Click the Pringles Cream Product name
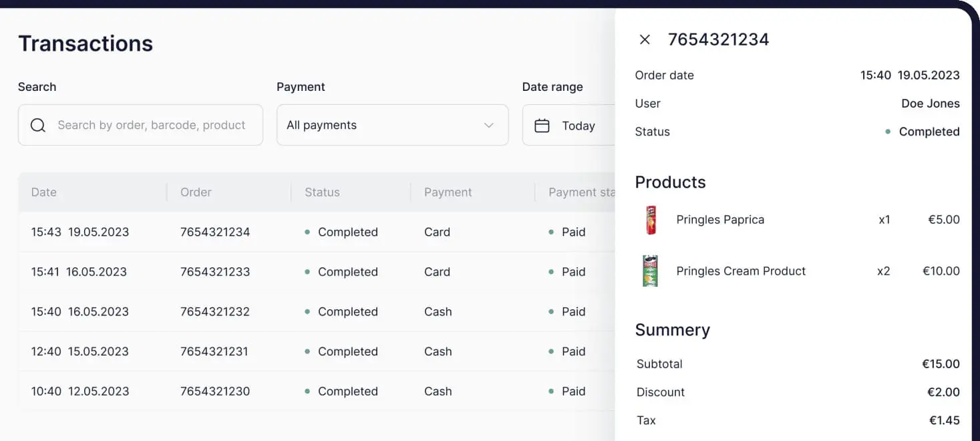 tap(741, 271)
